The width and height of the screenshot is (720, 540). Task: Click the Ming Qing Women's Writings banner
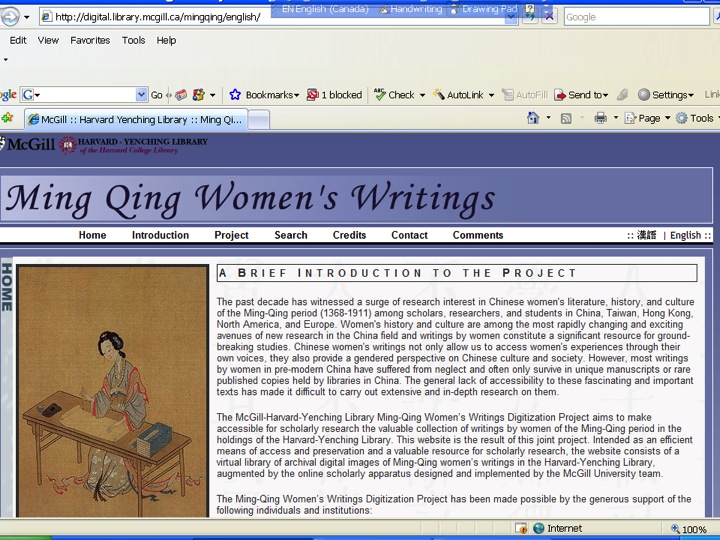356,196
